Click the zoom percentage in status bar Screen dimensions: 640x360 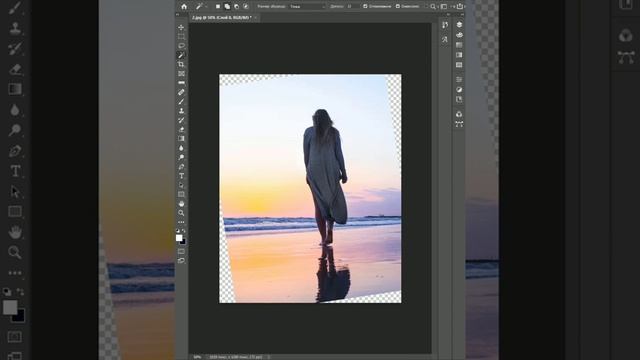[x=198, y=357]
